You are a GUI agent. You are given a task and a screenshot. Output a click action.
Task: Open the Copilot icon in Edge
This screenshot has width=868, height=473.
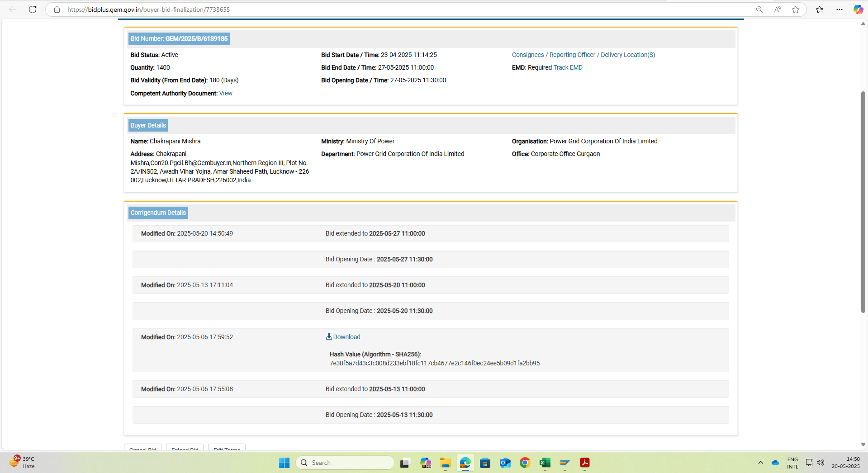coord(858,9)
